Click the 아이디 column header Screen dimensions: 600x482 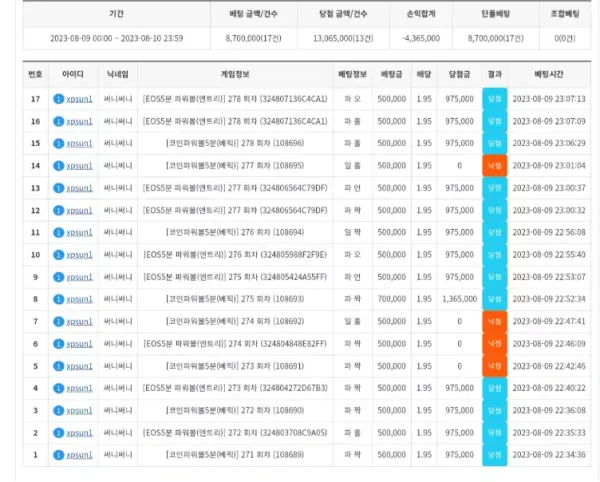coord(73,74)
